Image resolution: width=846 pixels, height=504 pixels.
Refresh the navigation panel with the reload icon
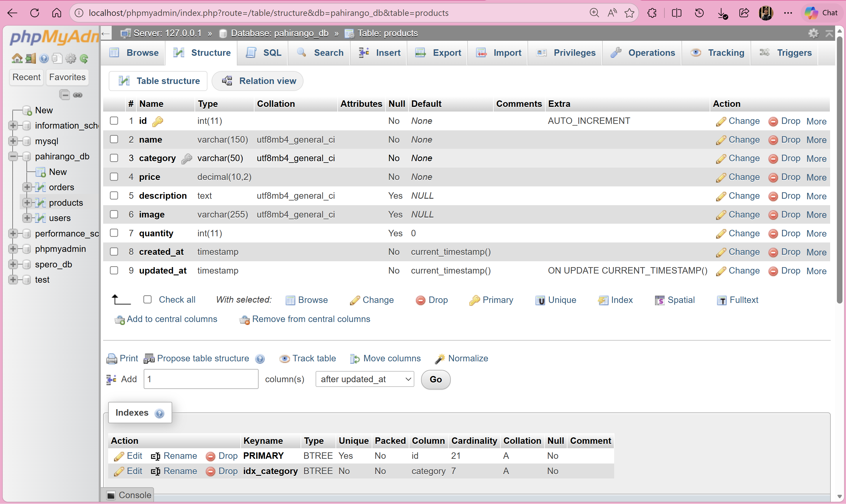click(84, 58)
